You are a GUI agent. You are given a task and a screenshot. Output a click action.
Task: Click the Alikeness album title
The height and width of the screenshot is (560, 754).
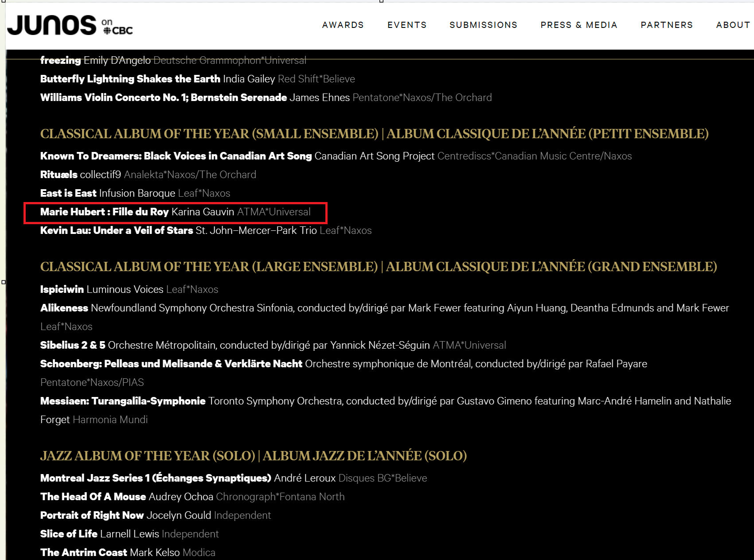click(x=64, y=308)
